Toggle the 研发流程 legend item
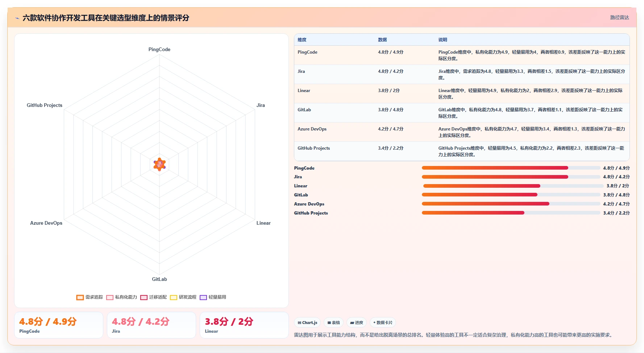The width and height of the screenshot is (644, 353). [183, 297]
